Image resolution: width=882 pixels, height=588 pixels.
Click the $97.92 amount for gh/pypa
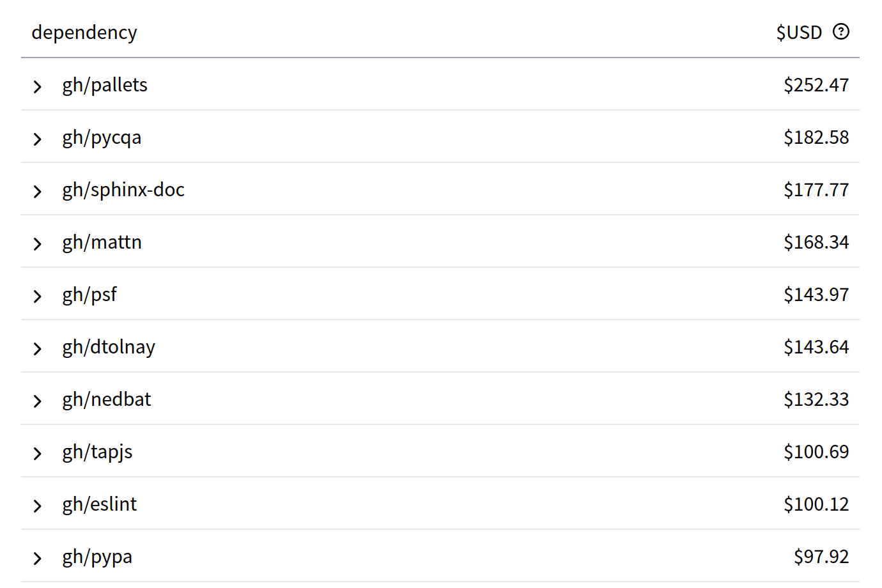[x=821, y=557]
